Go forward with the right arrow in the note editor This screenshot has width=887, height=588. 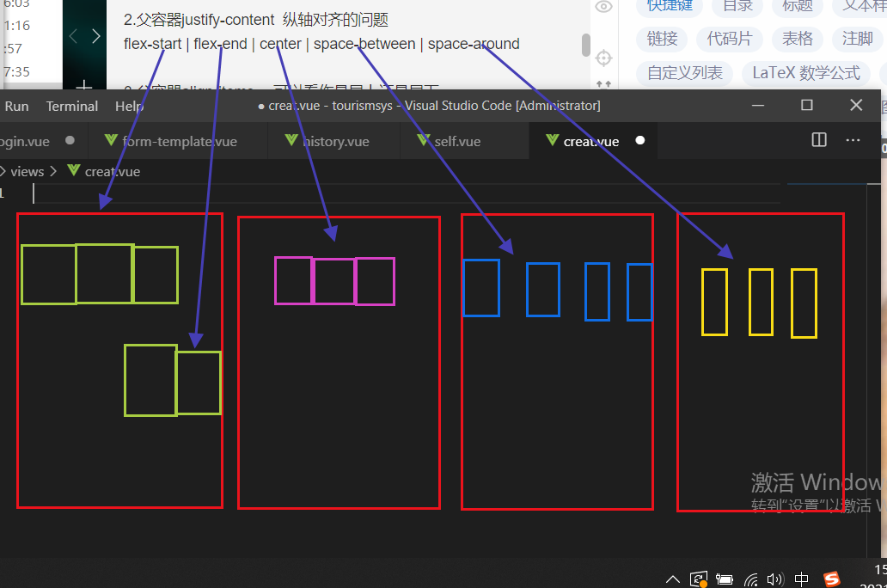(96, 37)
